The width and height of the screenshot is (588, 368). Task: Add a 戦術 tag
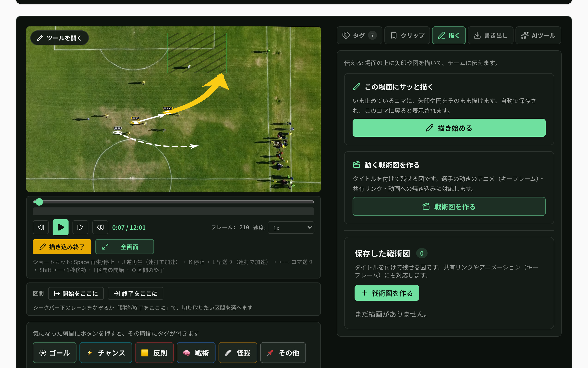[x=196, y=353]
